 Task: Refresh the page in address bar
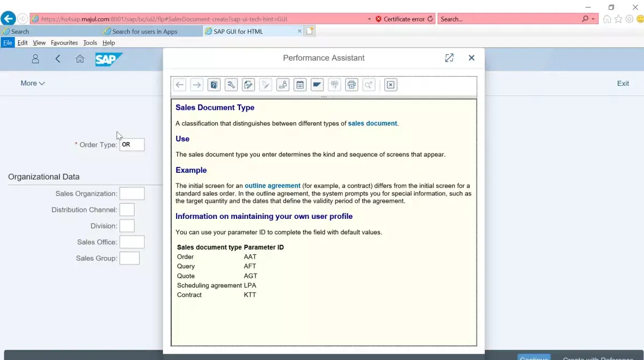430,19
